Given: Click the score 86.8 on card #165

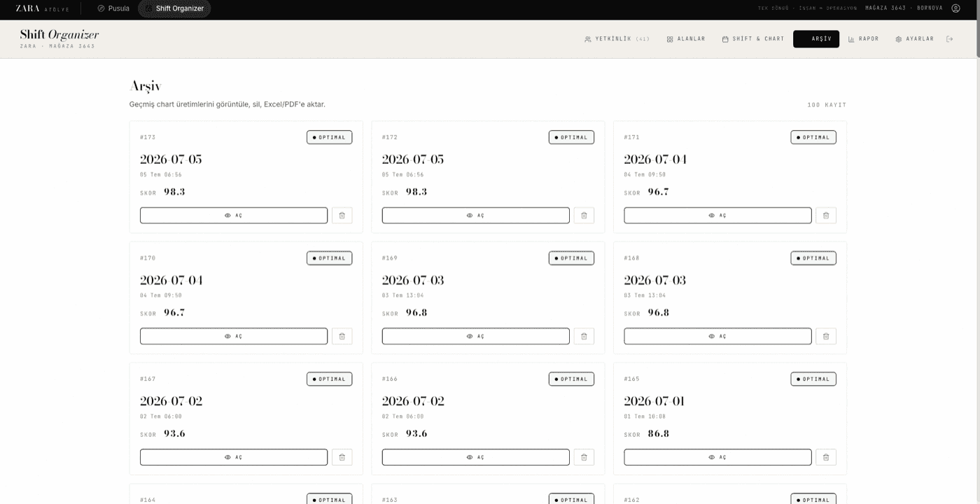Looking at the screenshot, I should 659,433.
